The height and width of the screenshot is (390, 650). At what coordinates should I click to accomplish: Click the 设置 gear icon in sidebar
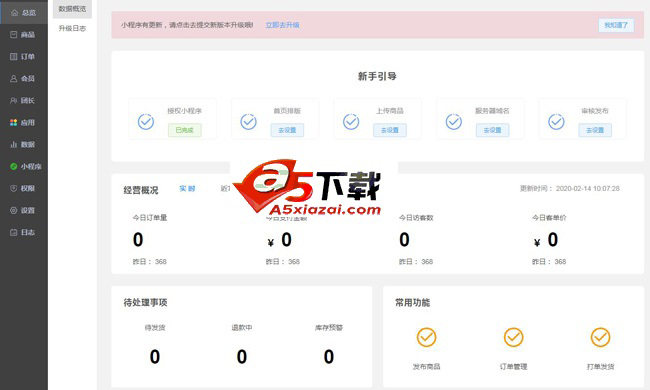point(14,211)
